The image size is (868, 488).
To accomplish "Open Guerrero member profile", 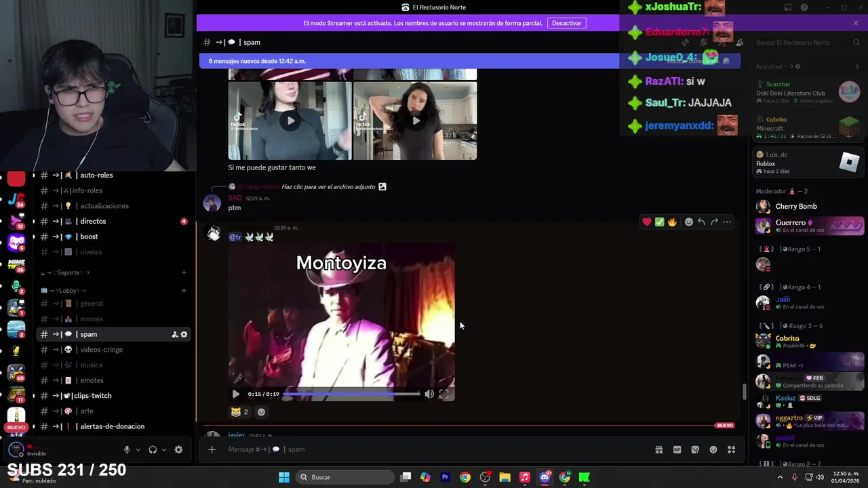I will [x=808, y=225].
